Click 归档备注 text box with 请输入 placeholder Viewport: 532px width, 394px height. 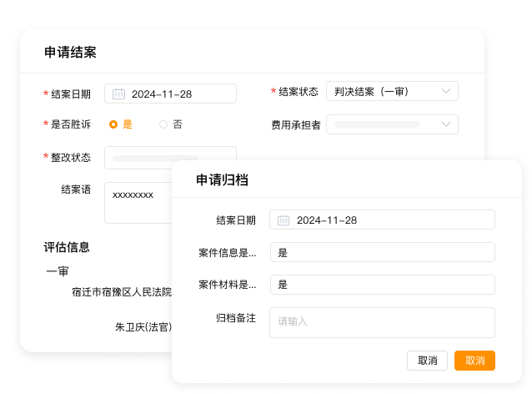[382, 322]
